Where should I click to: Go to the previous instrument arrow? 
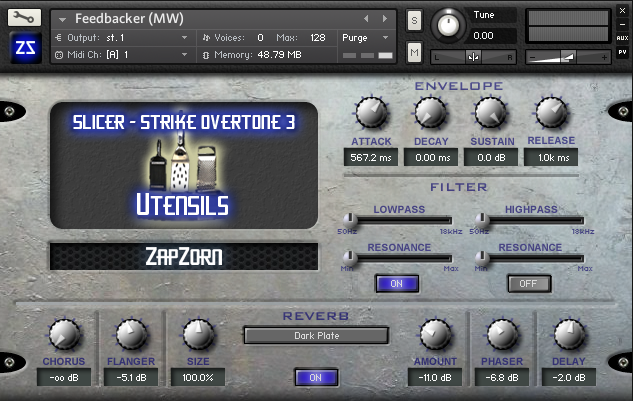[x=366, y=18]
